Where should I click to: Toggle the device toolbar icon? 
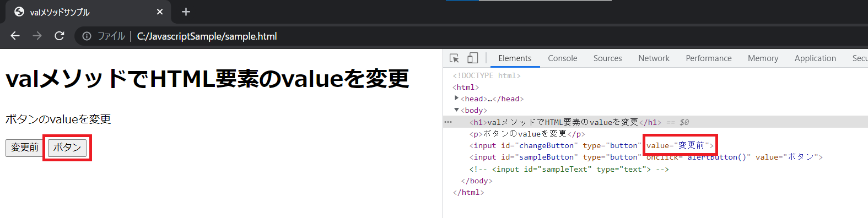(x=472, y=58)
